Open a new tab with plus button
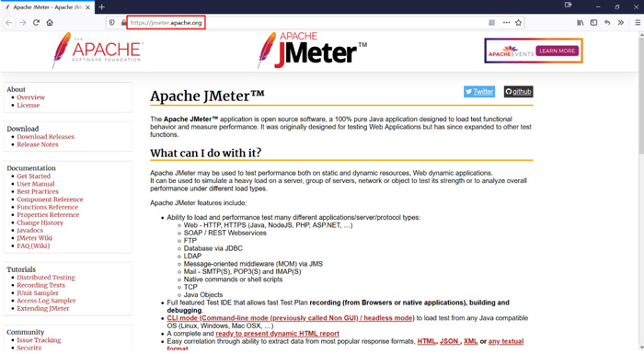 pyautogui.click(x=102, y=7)
